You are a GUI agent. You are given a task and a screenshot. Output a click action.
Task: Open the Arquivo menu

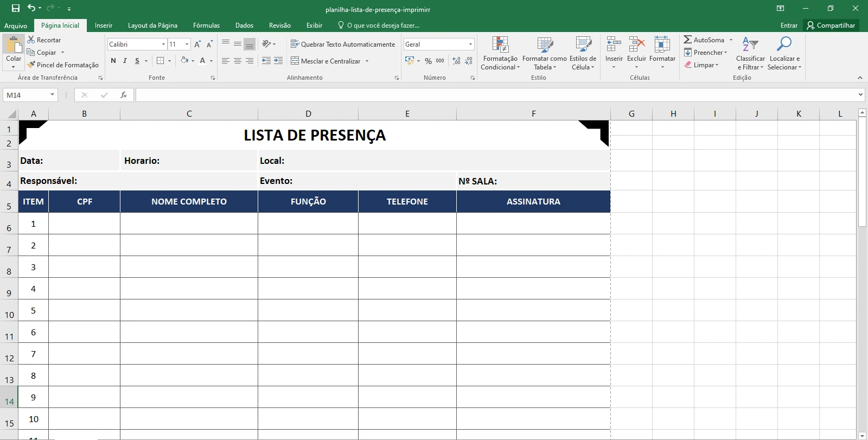click(x=16, y=25)
